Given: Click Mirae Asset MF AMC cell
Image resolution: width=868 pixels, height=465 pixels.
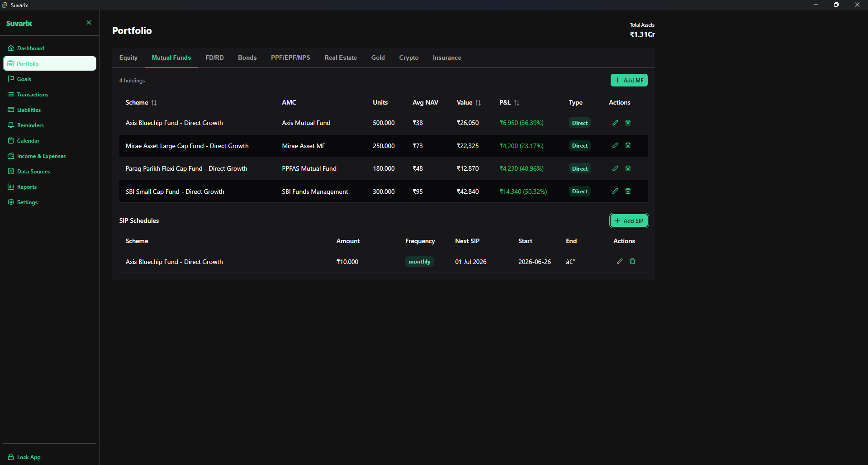Looking at the screenshot, I should (x=304, y=146).
